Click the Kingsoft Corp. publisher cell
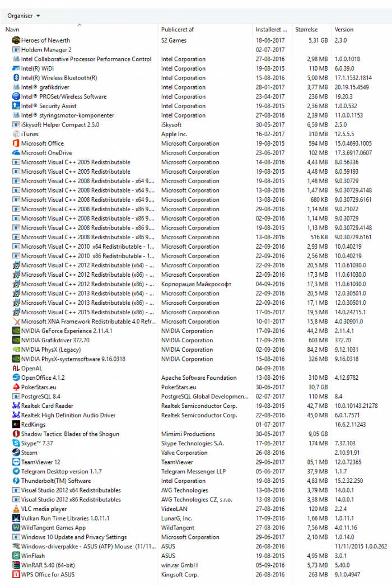392x586 pixels. [x=180, y=574]
